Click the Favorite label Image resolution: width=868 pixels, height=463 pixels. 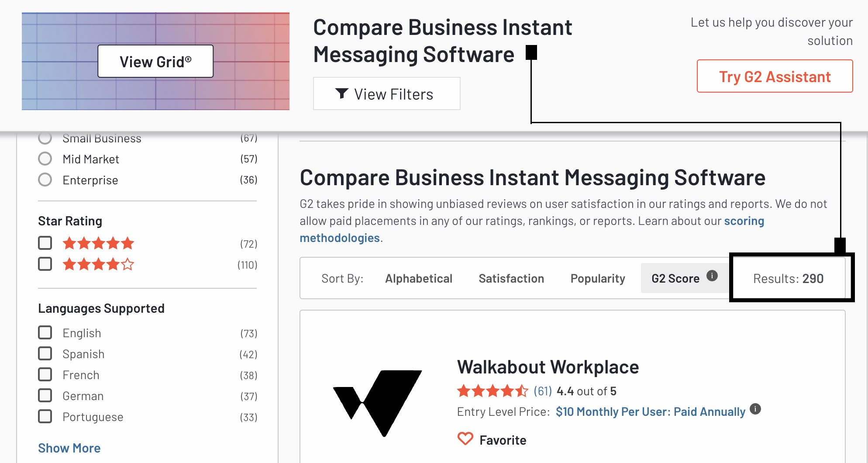point(503,440)
